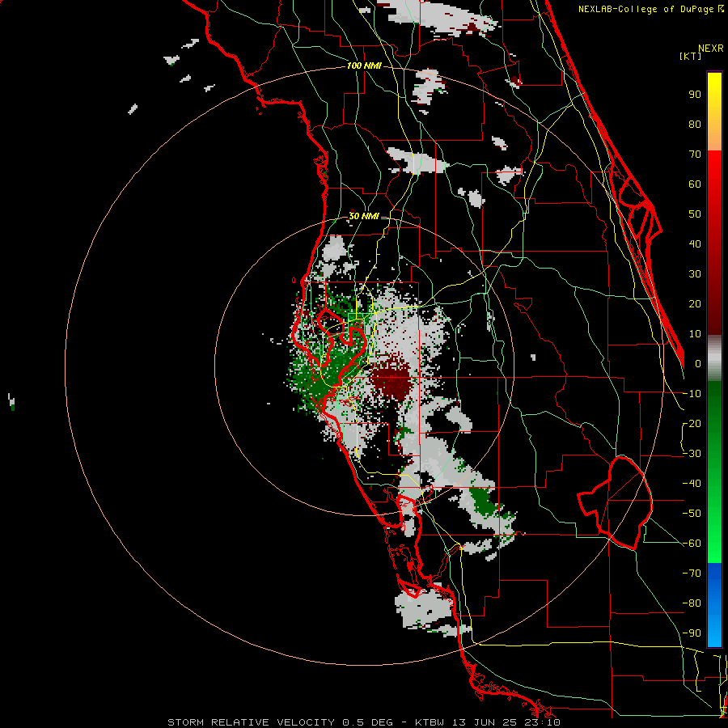Click the 70 value on the velocity scale
This screenshot has width=728, height=728.
695,154
